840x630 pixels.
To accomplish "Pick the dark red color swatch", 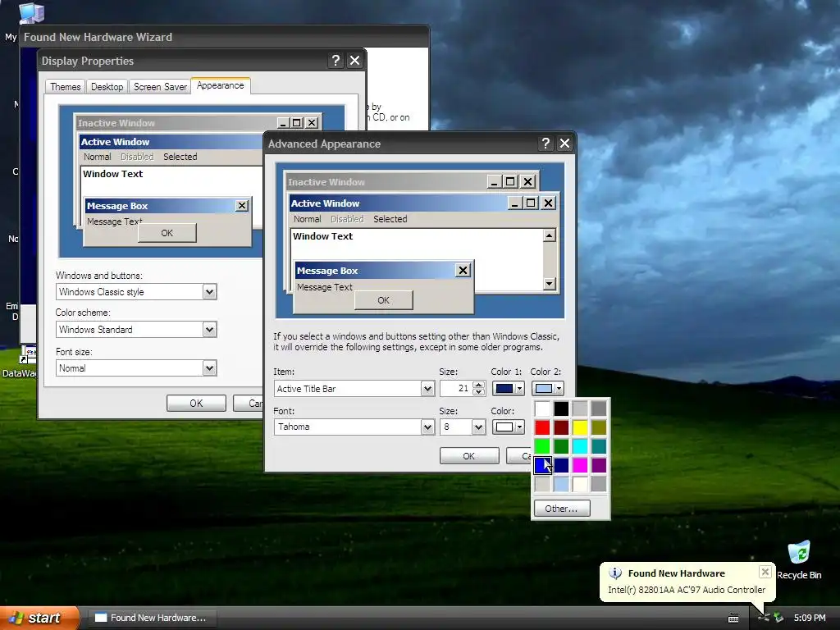I will [561, 427].
